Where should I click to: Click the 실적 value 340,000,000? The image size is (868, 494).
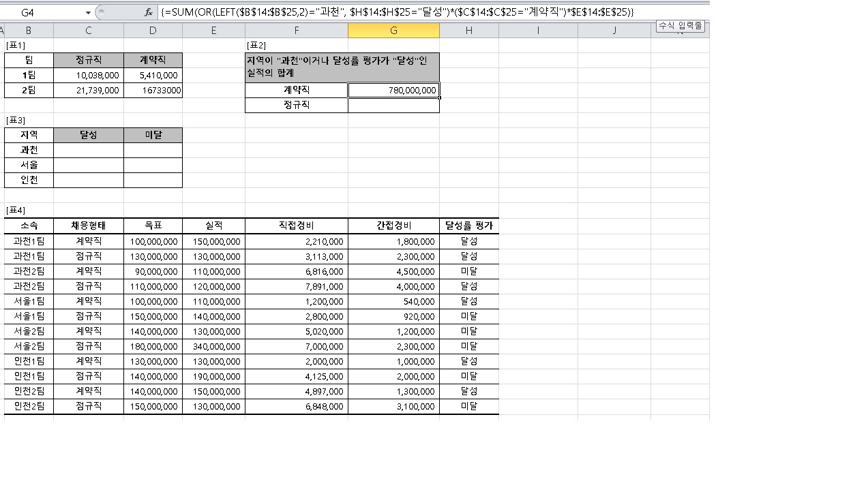click(213, 346)
